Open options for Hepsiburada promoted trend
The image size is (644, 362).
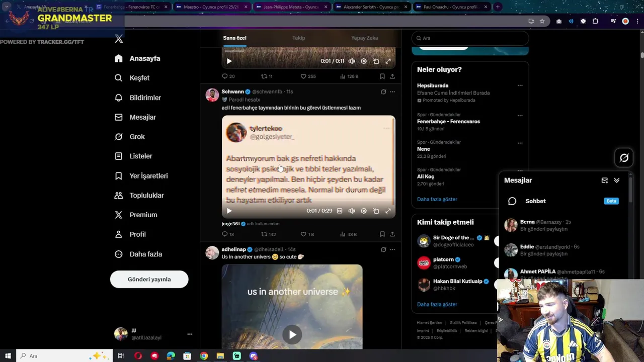(x=520, y=85)
